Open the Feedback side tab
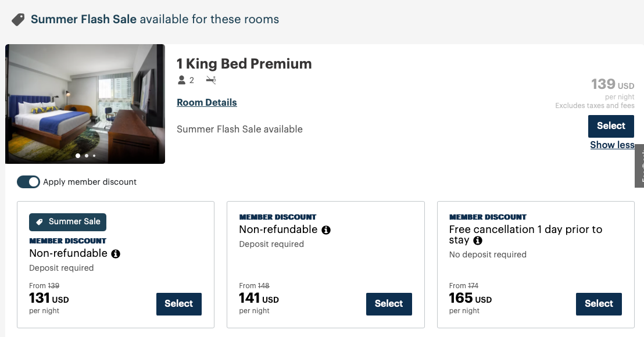This screenshot has height=337, width=644. [x=640, y=166]
